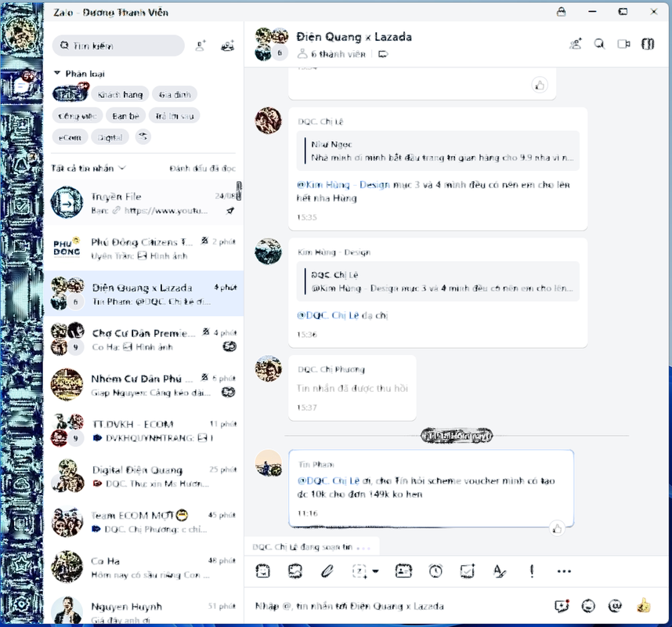The width and height of the screenshot is (672, 627).
Task: Lock the Zalo app with padlock icon
Action: point(561,12)
